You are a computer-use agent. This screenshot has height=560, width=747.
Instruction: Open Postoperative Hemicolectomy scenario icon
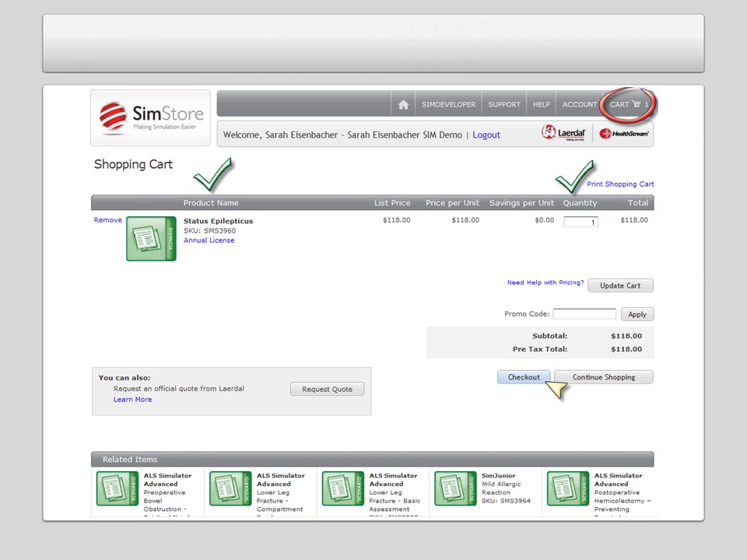coord(568,488)
